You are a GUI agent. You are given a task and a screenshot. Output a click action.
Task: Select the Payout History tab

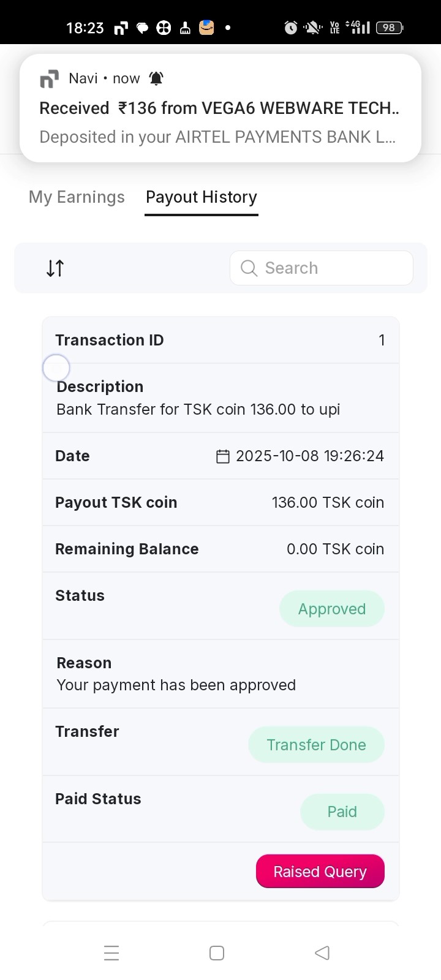[x=202, y=197]
